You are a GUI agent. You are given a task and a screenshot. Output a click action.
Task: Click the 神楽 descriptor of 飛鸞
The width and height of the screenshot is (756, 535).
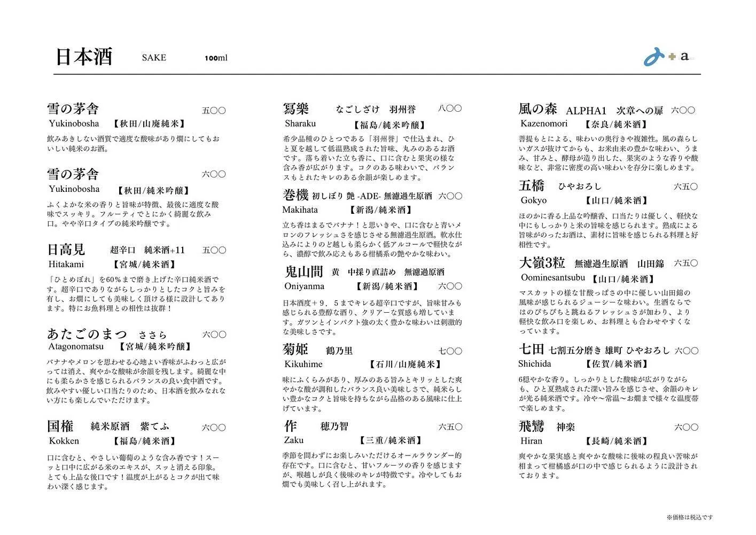(566, 428)
